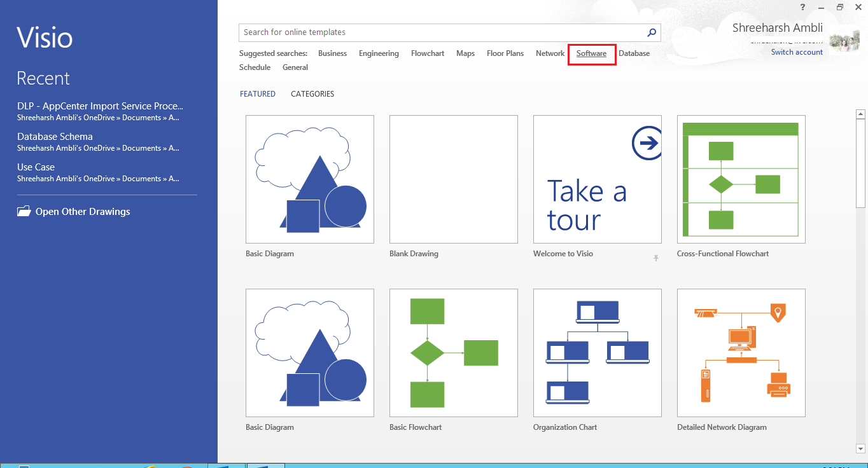Open recent DLP - AppCenter Import Service drawing
This screenshot has width=868, height=468.
tap(100, 111)
